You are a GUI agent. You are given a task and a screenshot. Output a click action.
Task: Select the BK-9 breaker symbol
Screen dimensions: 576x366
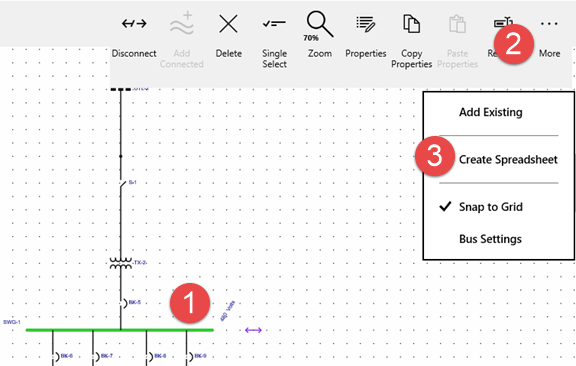point(189,356)
